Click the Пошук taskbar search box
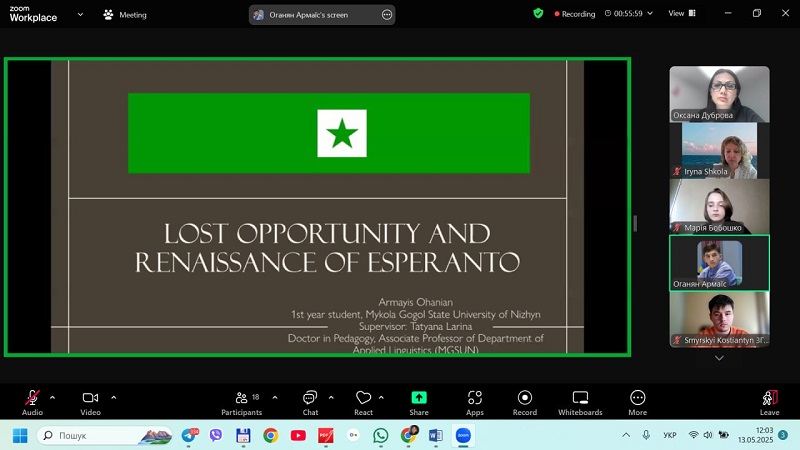 (105, 436)
